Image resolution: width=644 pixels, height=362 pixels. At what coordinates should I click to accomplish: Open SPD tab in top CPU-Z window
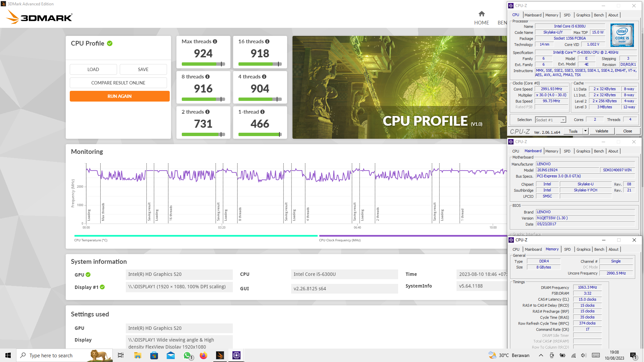pos(567,15)
